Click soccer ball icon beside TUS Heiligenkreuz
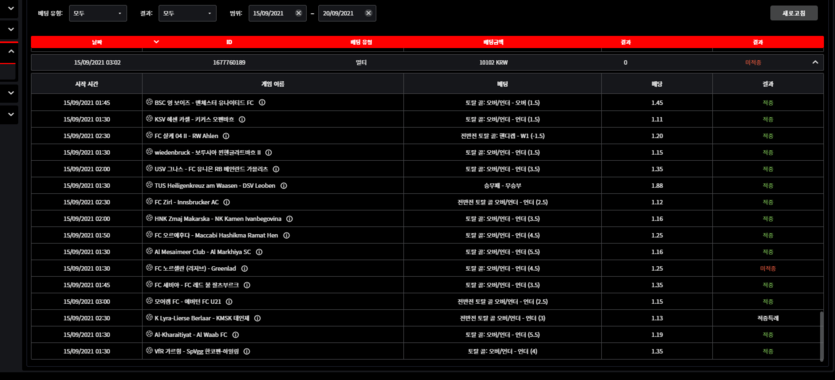 (150, 186)
